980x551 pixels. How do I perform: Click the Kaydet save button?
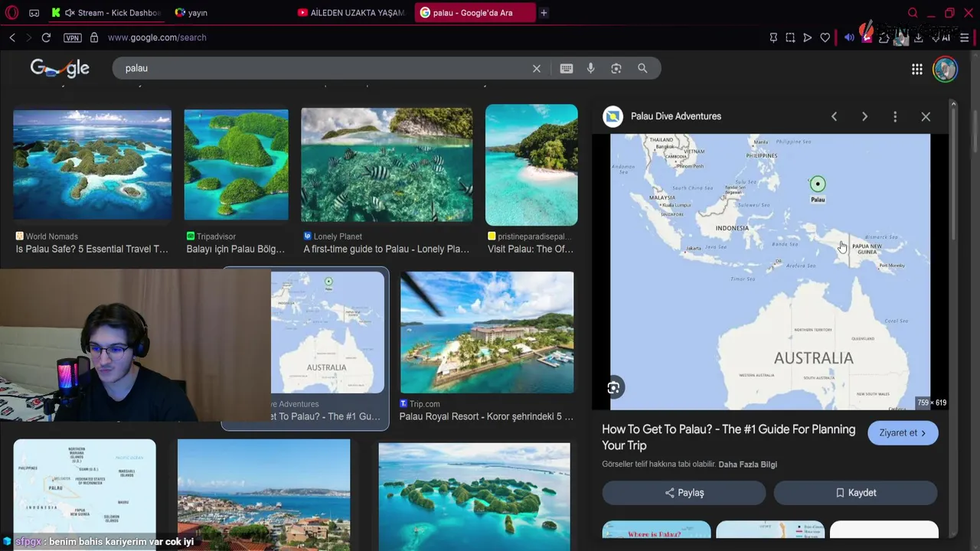(x=855, y=493)
